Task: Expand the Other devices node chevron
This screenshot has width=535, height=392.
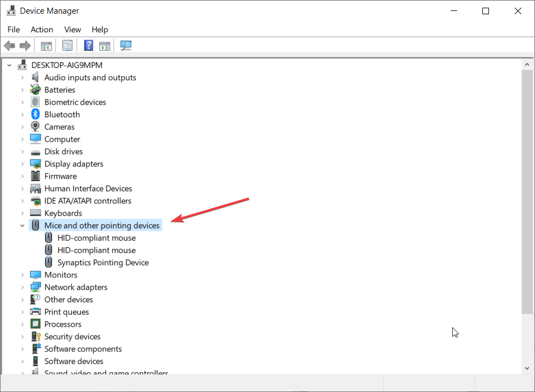Action: [x=22, y=299]
